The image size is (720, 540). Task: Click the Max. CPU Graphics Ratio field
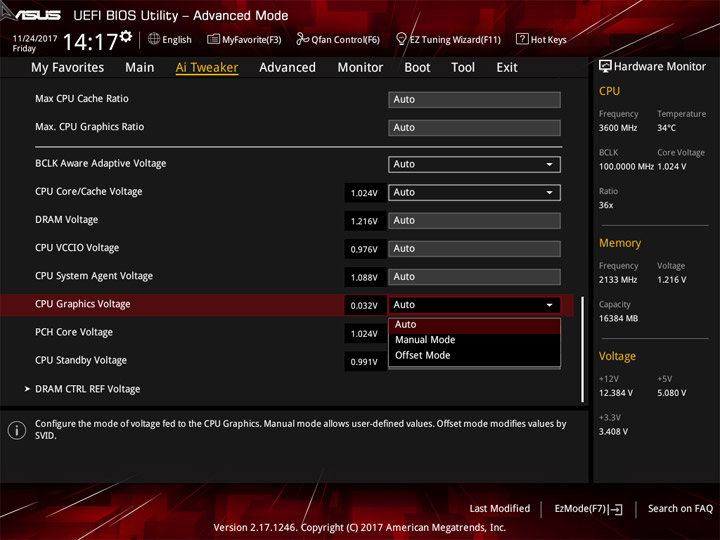tap(474, 128)
